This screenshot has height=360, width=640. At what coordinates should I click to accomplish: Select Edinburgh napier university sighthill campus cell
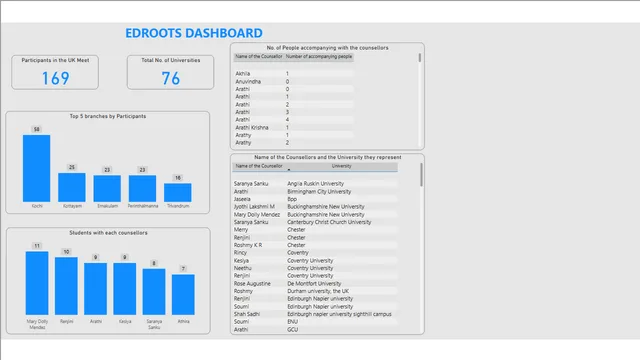(339, 314)
